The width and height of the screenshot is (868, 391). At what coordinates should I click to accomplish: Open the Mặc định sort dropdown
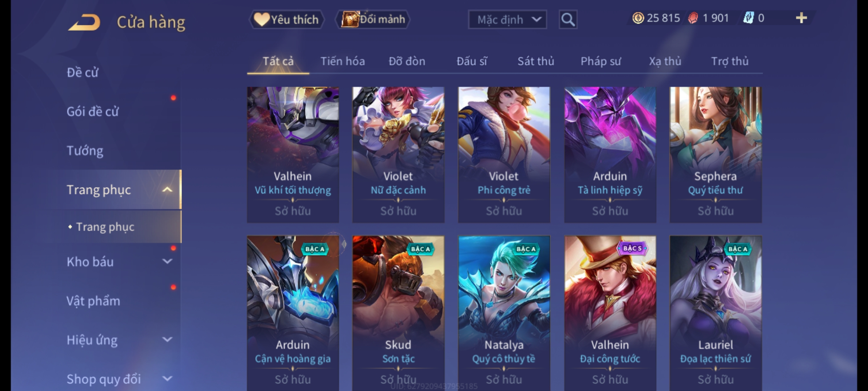[x=507, y=20]
